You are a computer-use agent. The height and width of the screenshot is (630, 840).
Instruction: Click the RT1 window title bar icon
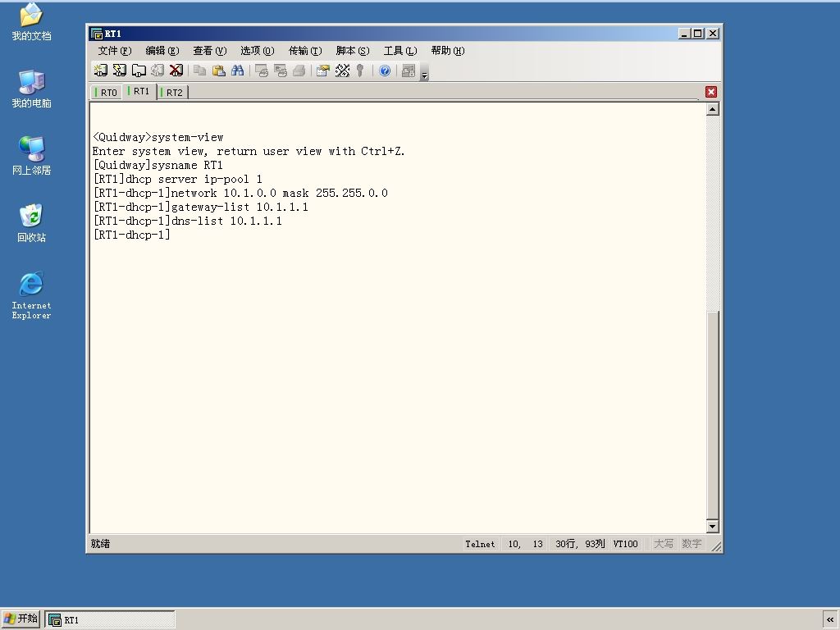[97, 34]
